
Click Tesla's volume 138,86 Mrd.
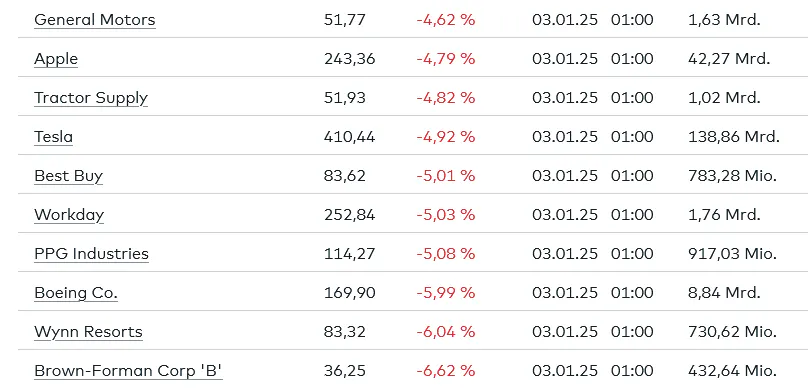[x=734, y=137]
